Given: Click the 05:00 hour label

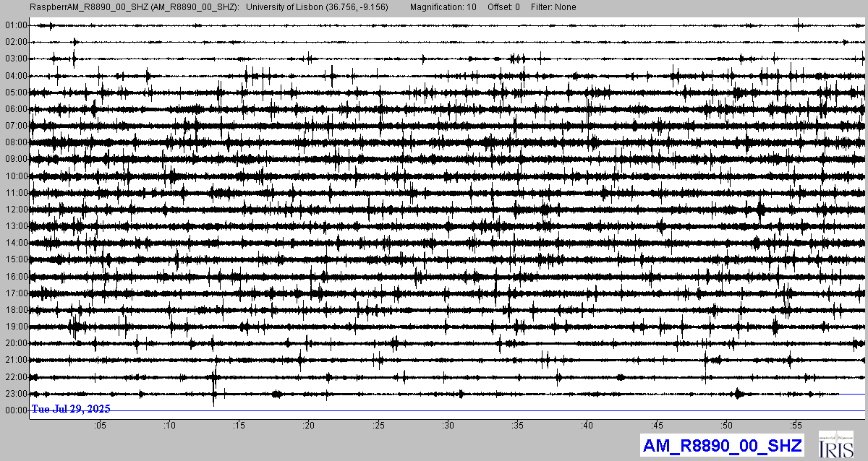Looking at the screenshot, I should point(15,92).
